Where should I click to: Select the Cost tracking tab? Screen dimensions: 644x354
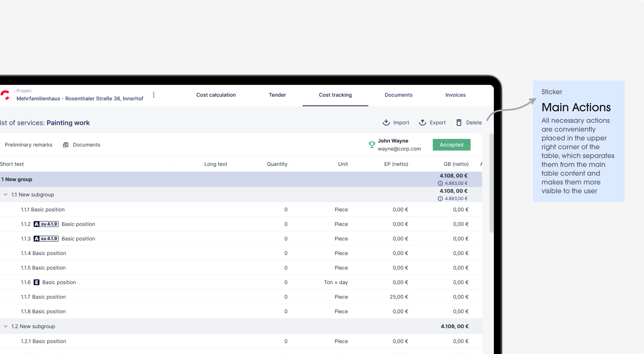(335, 95)
